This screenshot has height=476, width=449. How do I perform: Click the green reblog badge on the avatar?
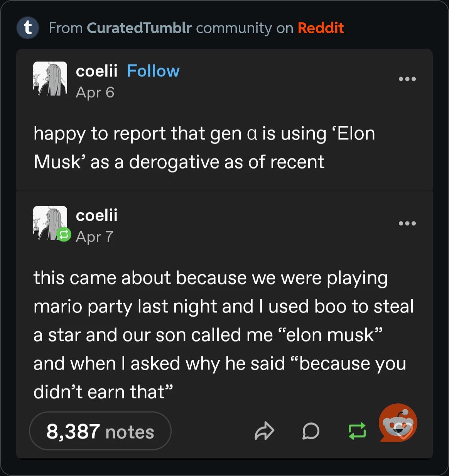pyautogui.click(x=64, y=234)
